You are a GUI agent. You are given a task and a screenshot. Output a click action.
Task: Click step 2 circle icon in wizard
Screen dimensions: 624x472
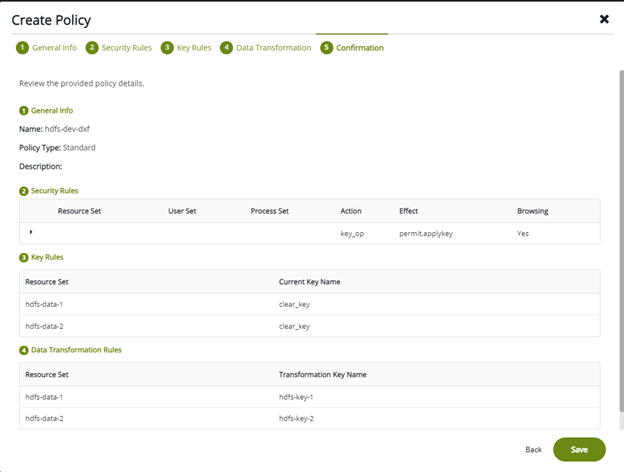92,47
